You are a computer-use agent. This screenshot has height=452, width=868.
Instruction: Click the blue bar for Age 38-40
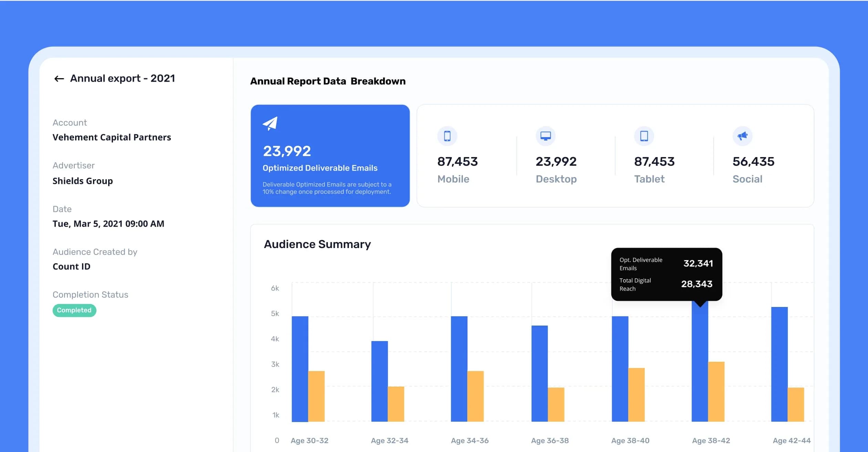tap(620, 369)
